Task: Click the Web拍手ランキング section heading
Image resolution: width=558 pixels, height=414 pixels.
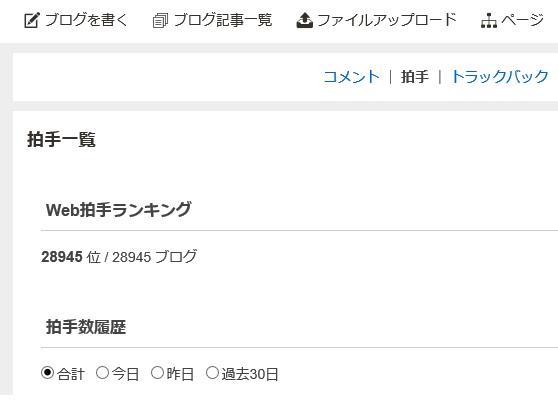Action: tap(119, 209)
